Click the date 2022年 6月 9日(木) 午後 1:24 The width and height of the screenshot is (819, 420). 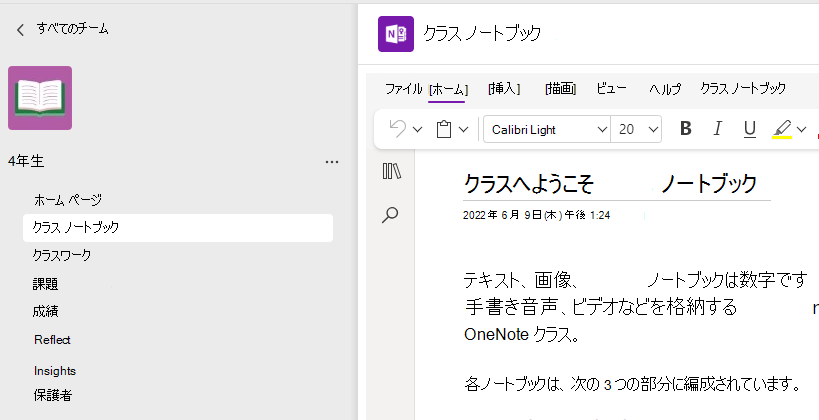pos(536,215)
